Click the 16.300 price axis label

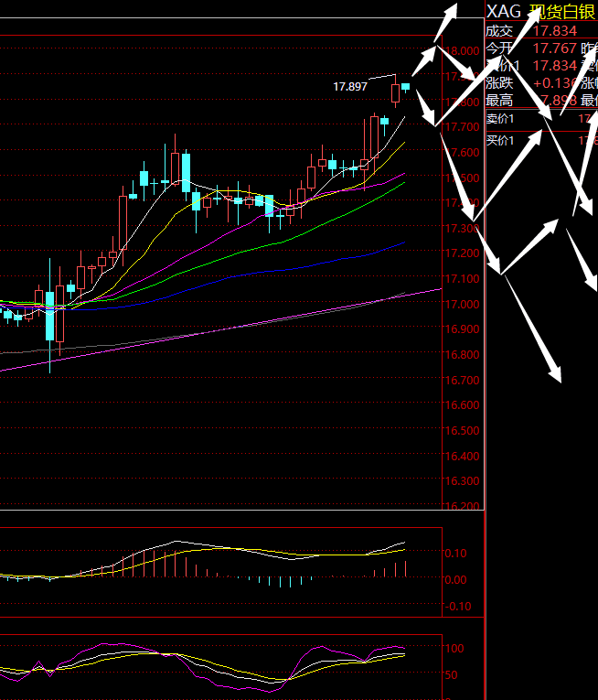(463, 480)
